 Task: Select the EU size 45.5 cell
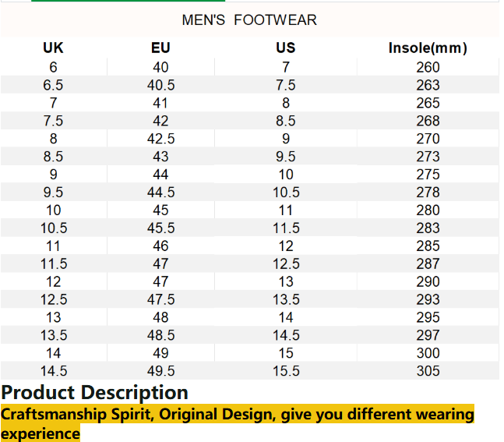[x=160, y=228]
